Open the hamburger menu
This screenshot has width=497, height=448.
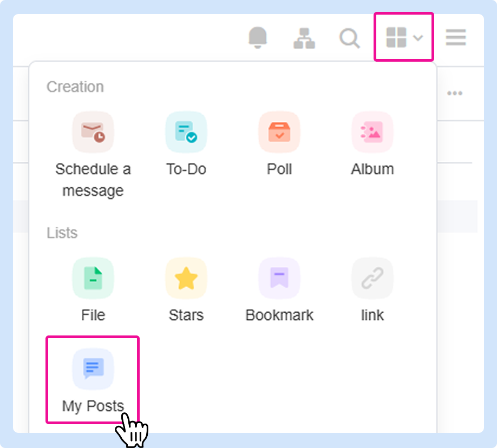tap(456, 37)
